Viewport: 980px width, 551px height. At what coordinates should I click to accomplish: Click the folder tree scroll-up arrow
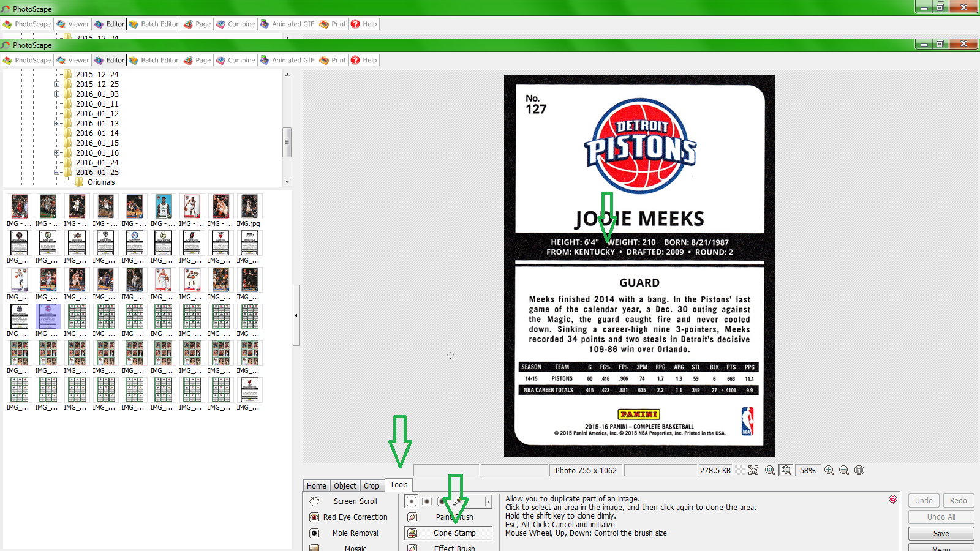pos(287,74)
